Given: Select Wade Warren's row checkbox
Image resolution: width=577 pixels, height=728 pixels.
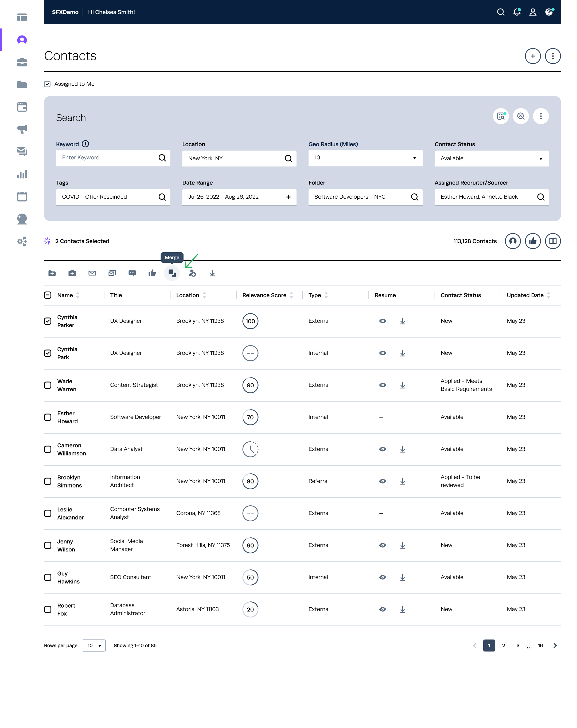Looking at the screenshot, I should [48, 385].
